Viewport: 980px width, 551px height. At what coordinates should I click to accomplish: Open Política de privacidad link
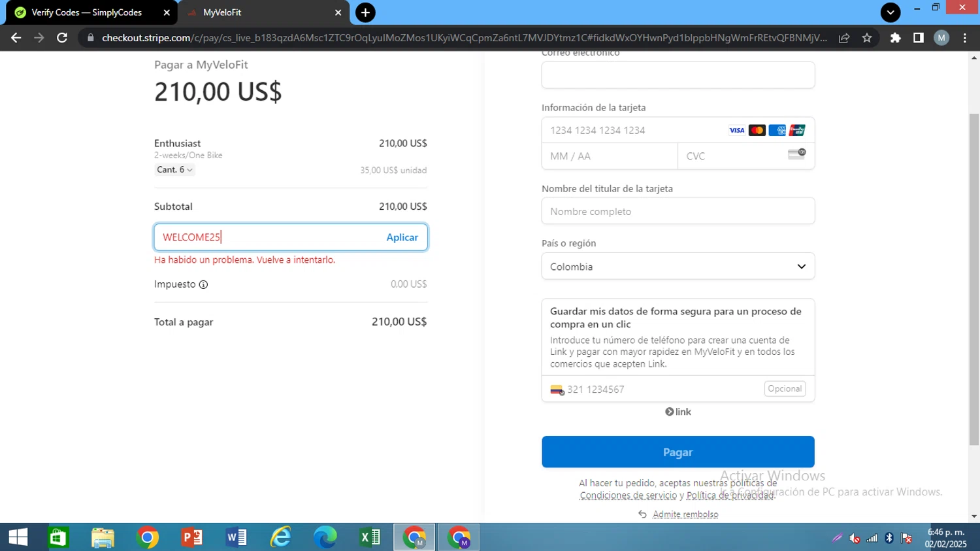click(730, 495)
